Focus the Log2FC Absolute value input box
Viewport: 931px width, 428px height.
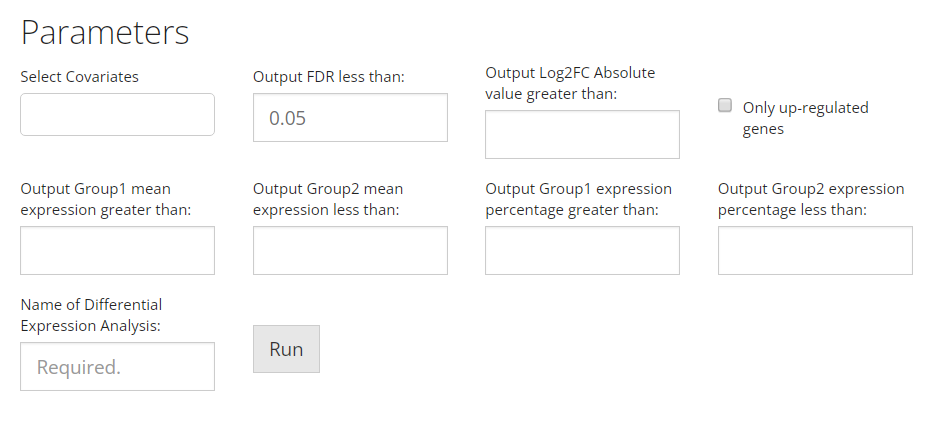582,135
